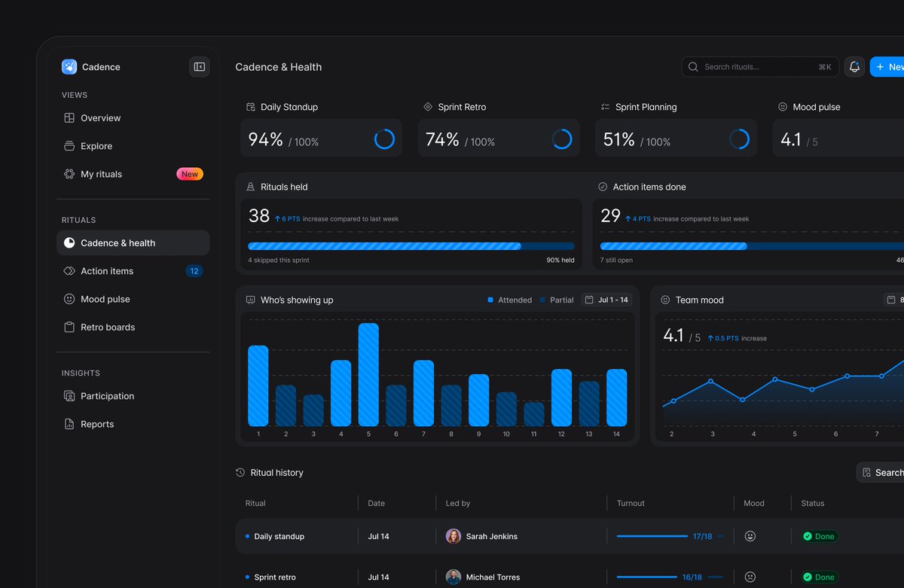Open the Team mood date picker
904x588 pixels.
894,300
